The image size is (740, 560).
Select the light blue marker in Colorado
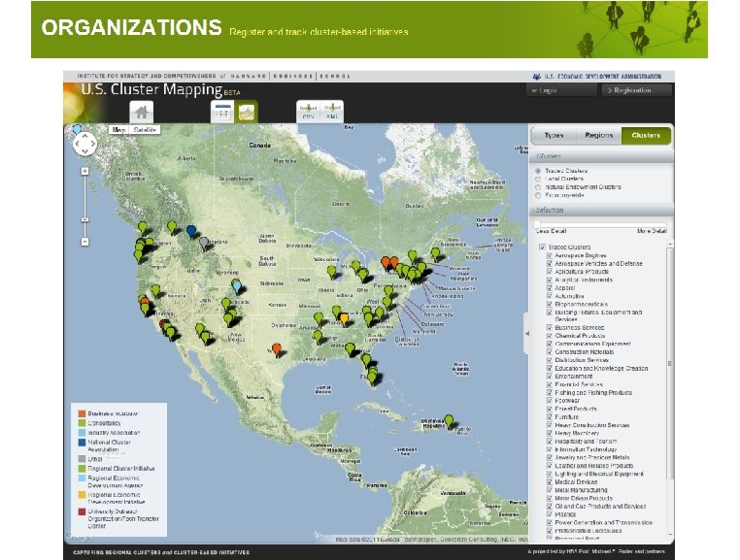237,286
